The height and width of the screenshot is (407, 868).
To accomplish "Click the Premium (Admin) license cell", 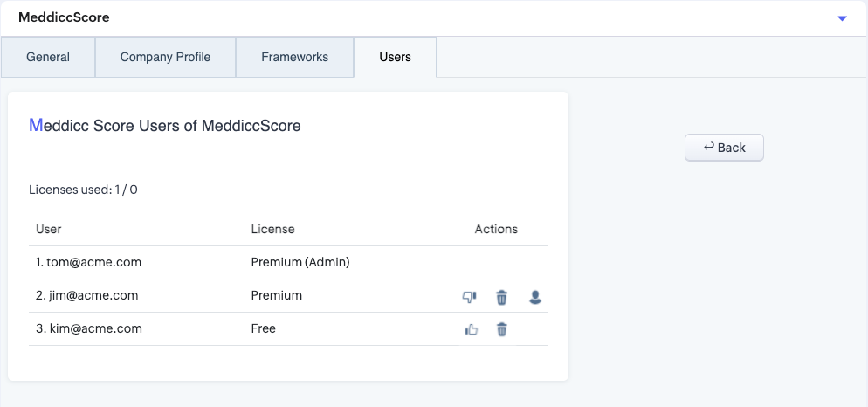I will click(300, 262).
